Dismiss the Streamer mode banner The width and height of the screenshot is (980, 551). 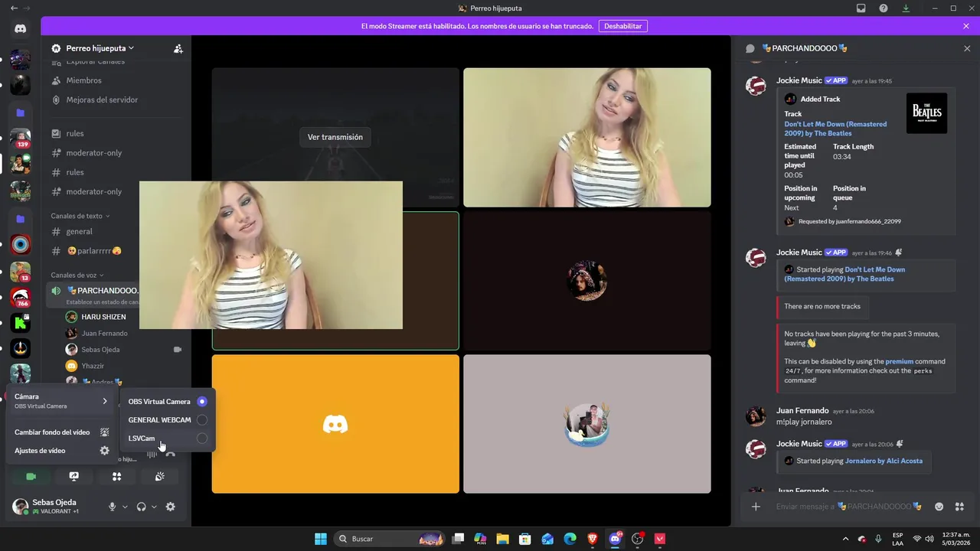pyautogui.click(x=966, y=26)
